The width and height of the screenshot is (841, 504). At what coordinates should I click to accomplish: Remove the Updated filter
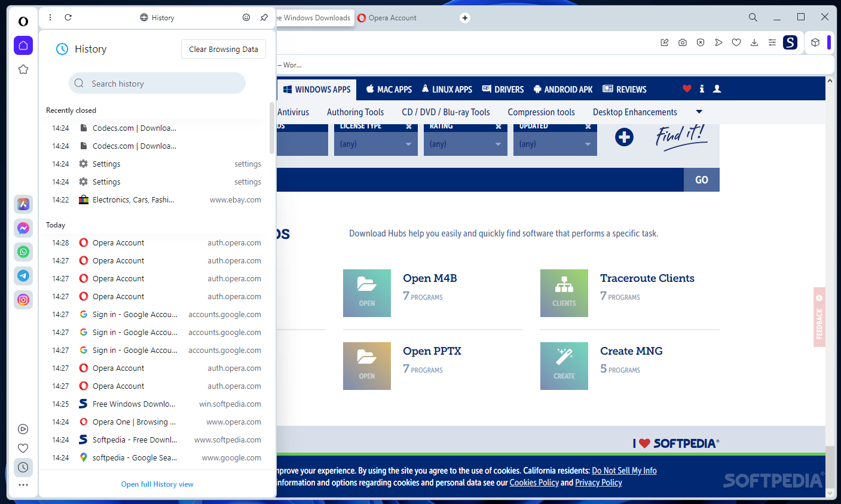coord(588,127)
